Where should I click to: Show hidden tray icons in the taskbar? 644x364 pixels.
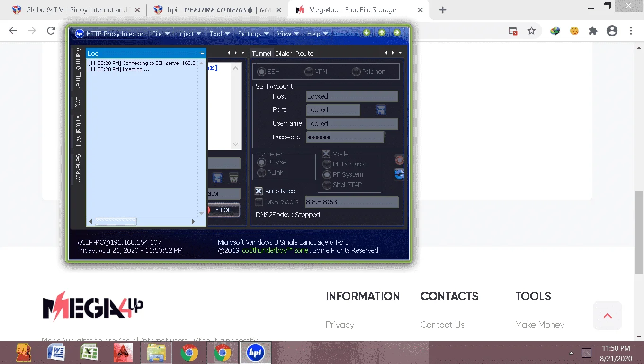pos(572,353)
